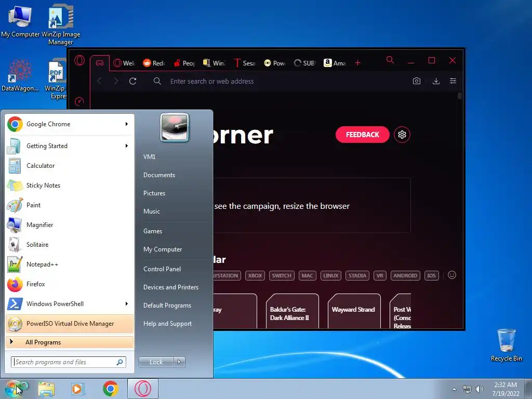The height and width of the screenshot is (399, 532).
Task: Open a new tab with the plus icon
Action: (357, 63)
